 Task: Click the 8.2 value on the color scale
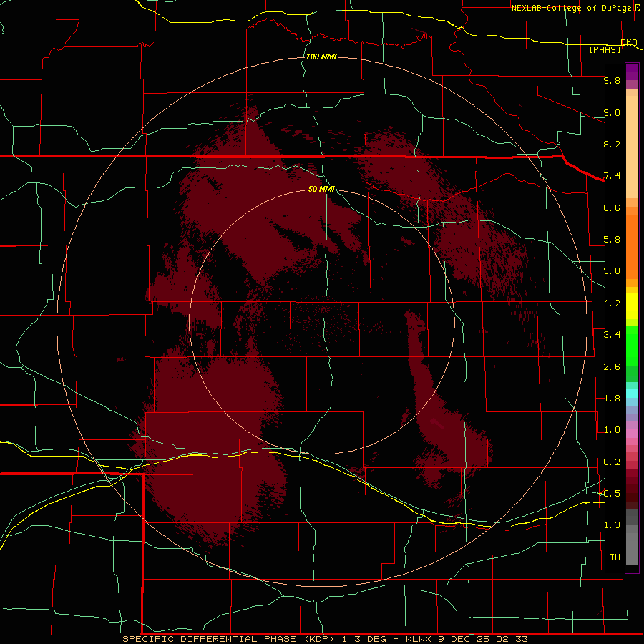tap(612, 144)
